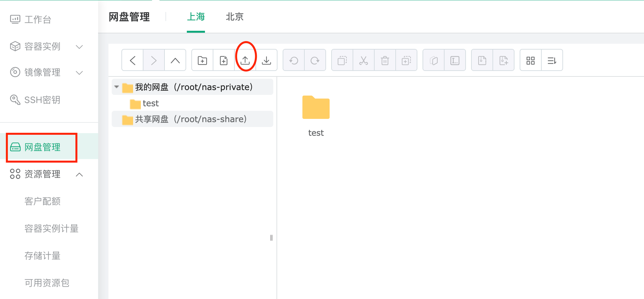Viewport: 644px width, 299px height.
Task: Open 存储计量 submenu item
Action: pos(42,256)
